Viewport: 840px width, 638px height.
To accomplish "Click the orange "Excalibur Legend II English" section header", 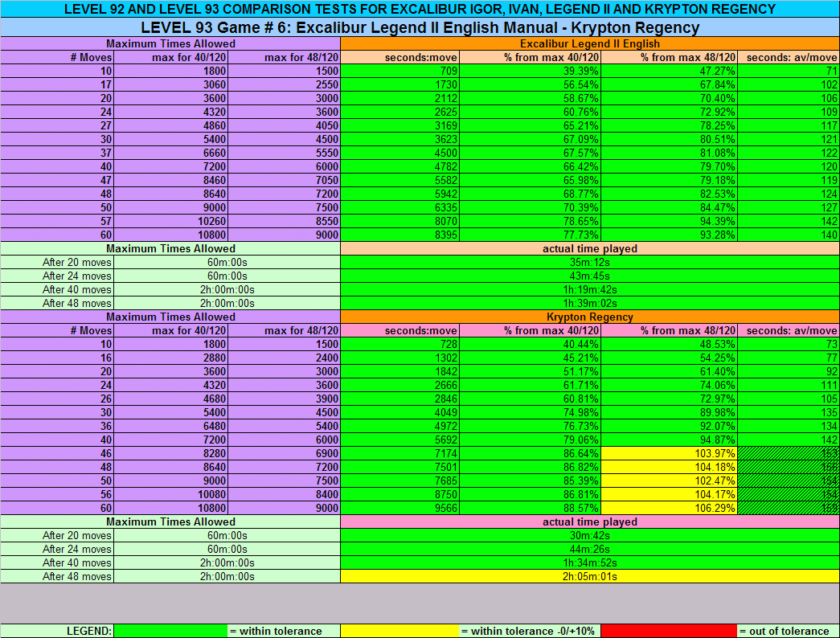I will click(590, 44).
